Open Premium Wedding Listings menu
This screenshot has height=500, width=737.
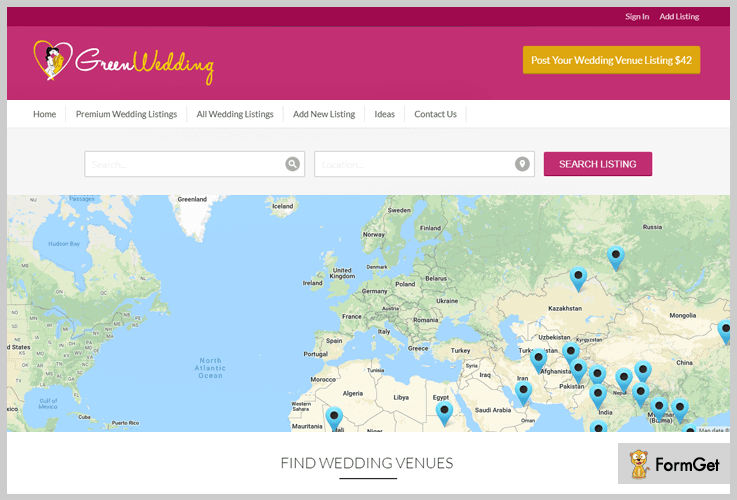click(126, 114)
